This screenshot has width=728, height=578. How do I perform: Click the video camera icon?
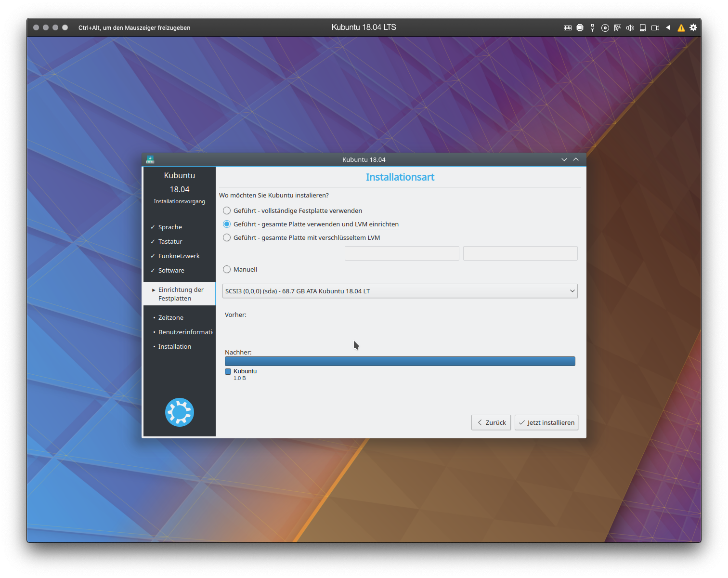click(x=655, y=28)
